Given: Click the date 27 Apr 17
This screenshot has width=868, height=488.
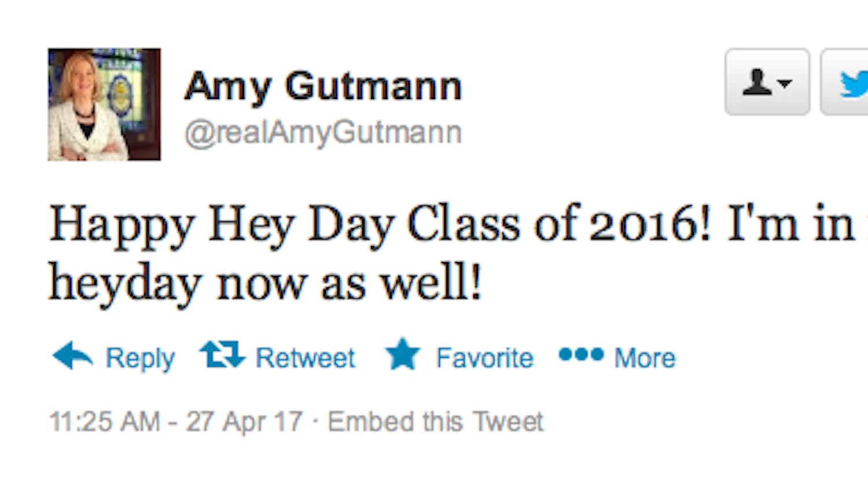Looking at the screenshot, I should [244, 422].
